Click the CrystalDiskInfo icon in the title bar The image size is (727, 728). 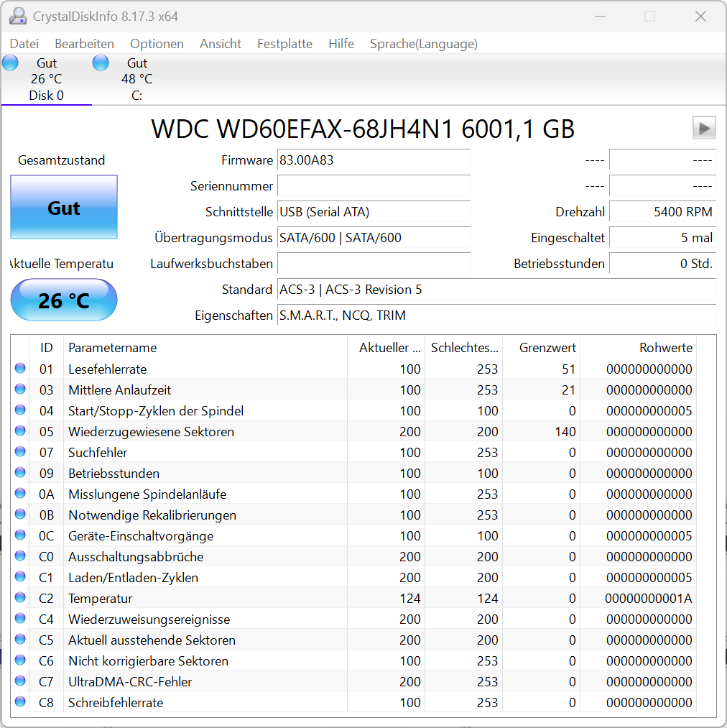17,15
